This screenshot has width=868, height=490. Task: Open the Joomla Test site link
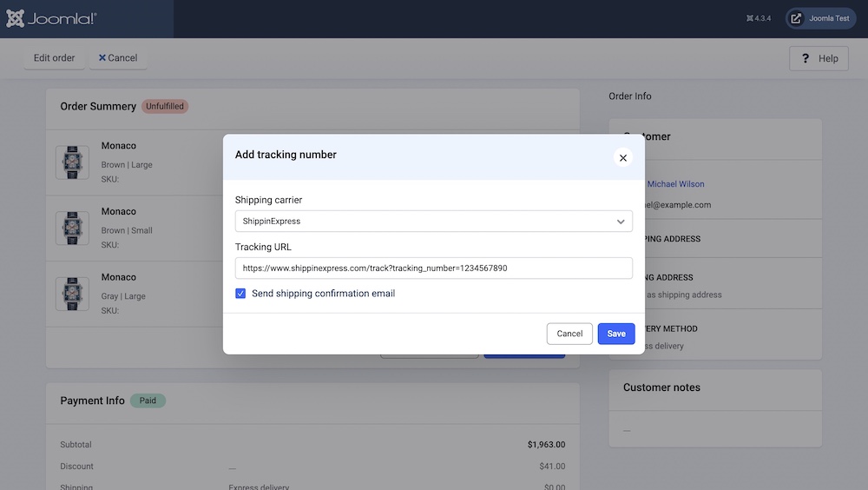pos(820,18)
